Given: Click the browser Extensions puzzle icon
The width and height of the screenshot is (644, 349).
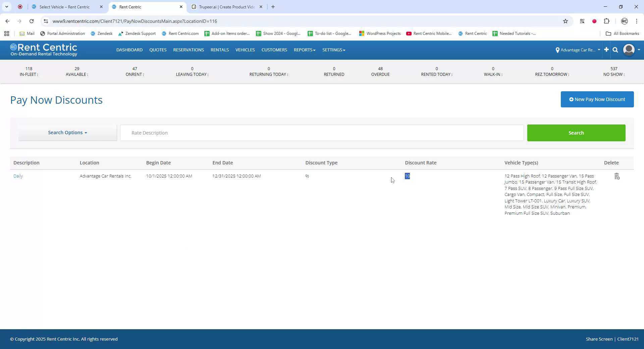Looking at the screenshot, I should 607,21.
